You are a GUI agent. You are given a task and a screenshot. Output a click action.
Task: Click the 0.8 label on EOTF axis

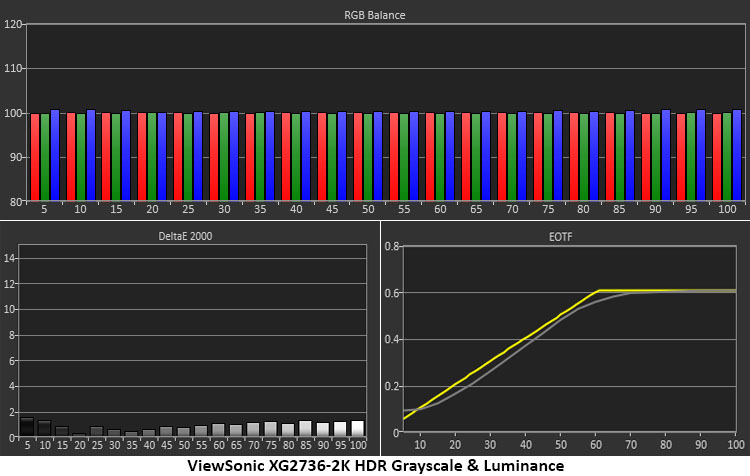(x=392, y=246)
